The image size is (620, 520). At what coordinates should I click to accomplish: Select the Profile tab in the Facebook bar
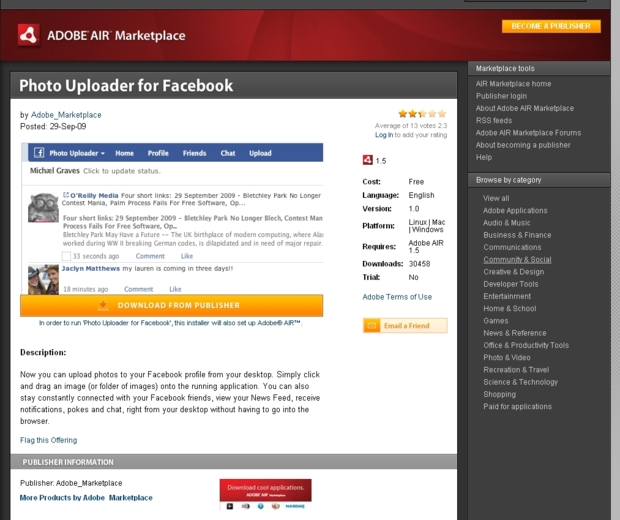pyautogui.click(x=158, y=153)
